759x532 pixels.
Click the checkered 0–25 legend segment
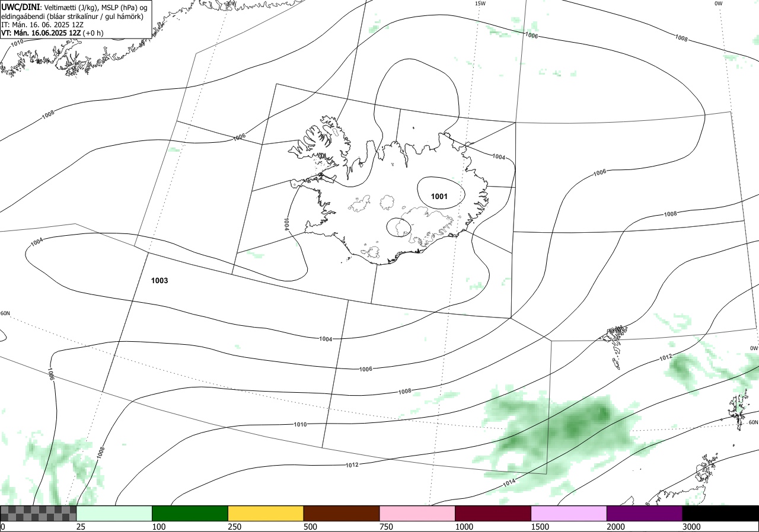[x=39, y=513]
